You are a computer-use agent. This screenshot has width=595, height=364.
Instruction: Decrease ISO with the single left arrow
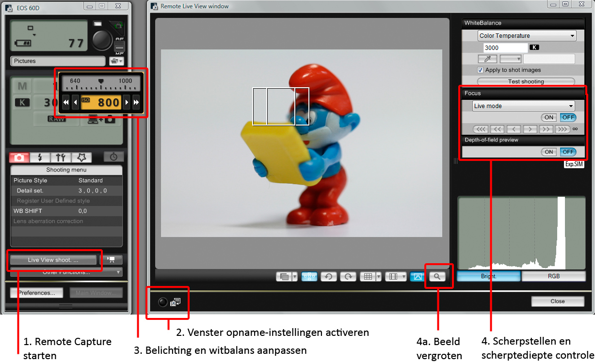(x=75, y=103)
